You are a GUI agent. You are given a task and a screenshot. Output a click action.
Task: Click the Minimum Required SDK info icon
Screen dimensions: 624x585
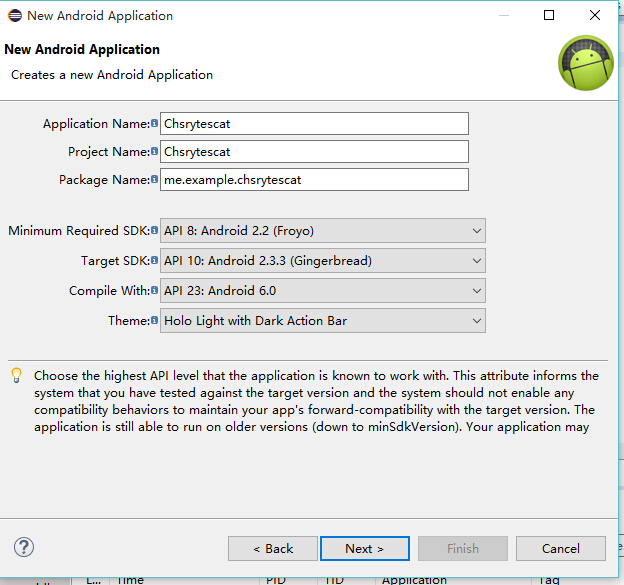(x=154, y=230)
